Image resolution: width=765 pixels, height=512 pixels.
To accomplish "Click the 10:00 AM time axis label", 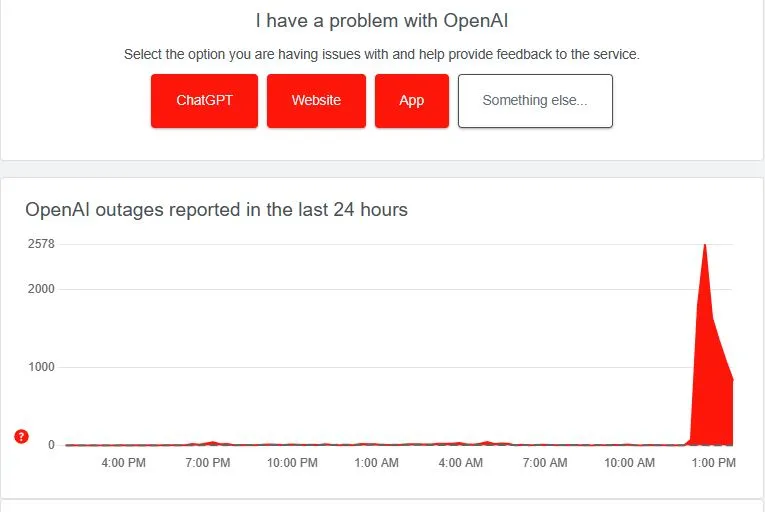I will tap(629, 463).
